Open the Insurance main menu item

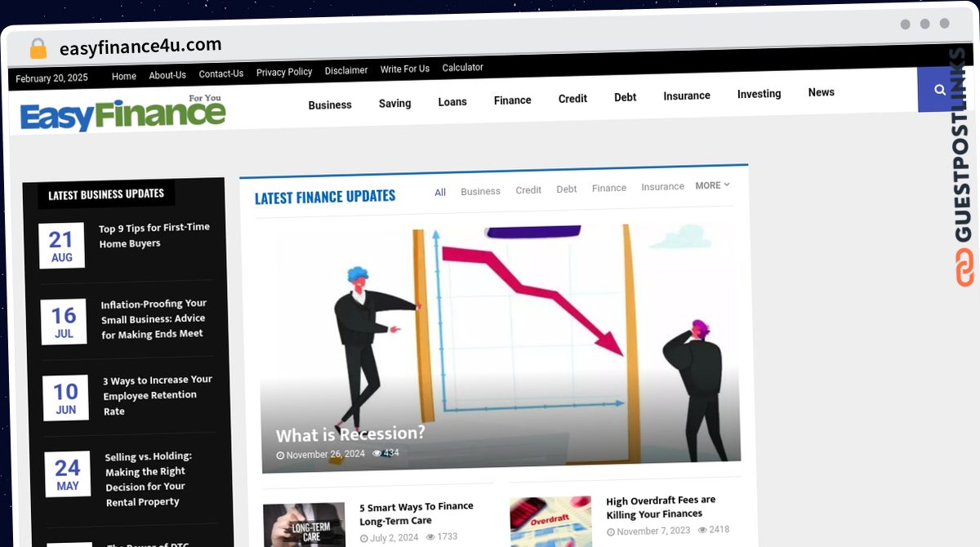(x=687, y=96)
